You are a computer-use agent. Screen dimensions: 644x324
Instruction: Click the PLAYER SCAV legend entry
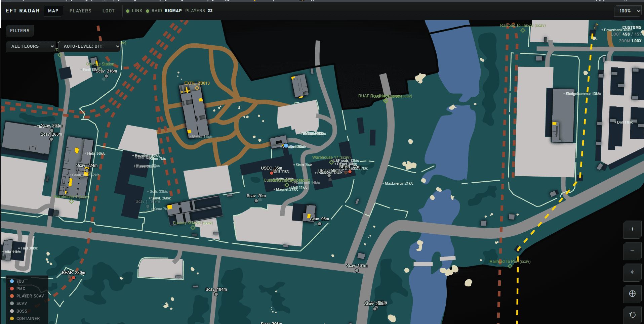click(27, 296)
